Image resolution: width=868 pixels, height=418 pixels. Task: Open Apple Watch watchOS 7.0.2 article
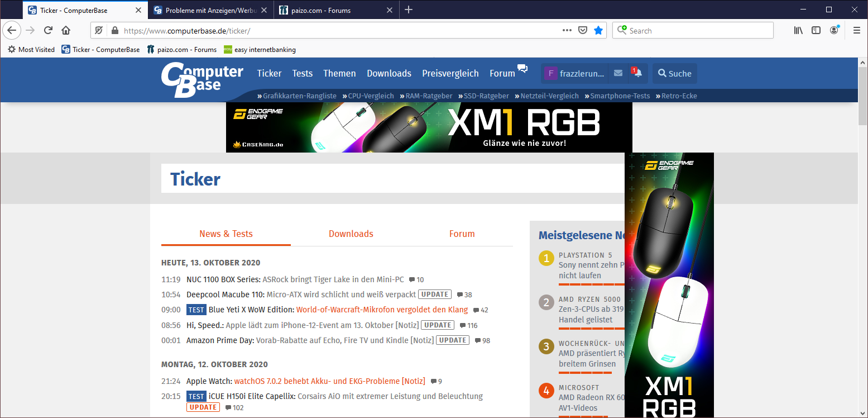pyautogui.click(x=306, y=381)
